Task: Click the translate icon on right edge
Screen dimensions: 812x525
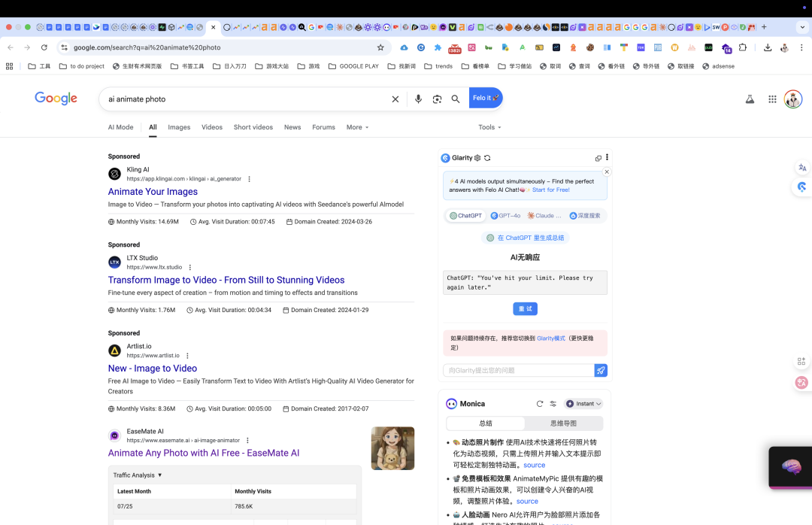Action: (x=802, y=168)
